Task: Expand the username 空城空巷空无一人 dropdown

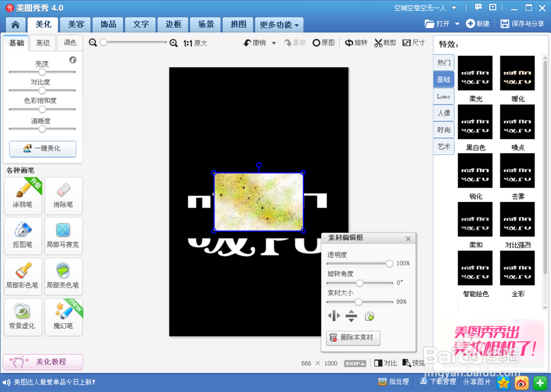Action: tap(454, 8)
